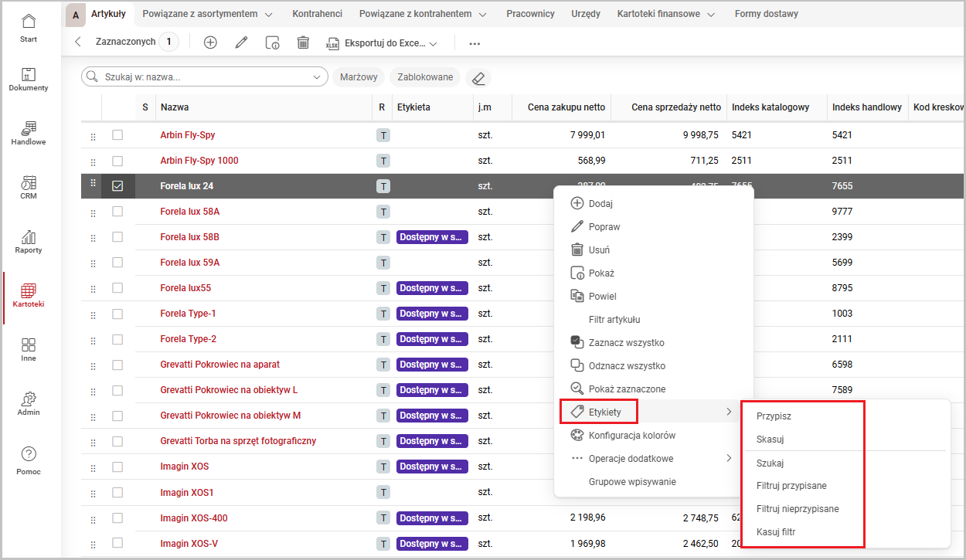
Task: Click the Marżowy filter button
Action: [x=359, y=77]
